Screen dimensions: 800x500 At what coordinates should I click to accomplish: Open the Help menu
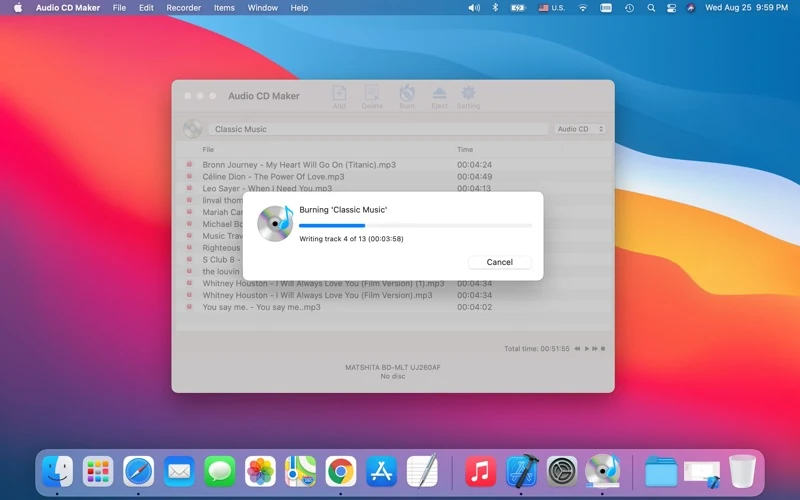[x=299, y=8]
